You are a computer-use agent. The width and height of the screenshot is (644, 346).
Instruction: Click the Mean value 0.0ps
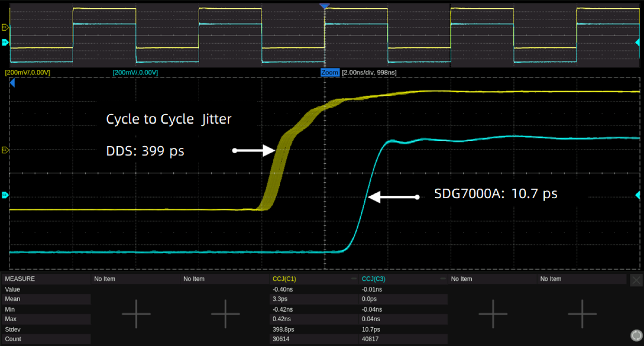(x=369, y=299)
